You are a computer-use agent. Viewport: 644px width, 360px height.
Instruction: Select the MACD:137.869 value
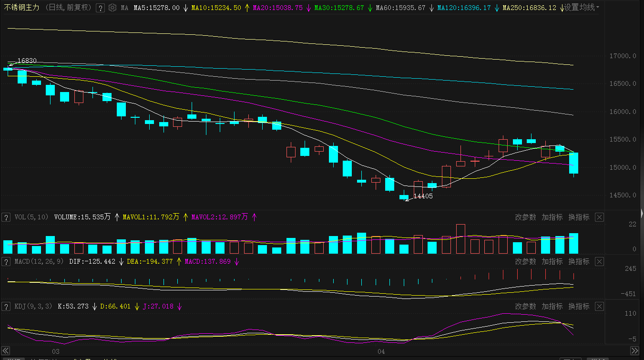(x=207, y=261)
